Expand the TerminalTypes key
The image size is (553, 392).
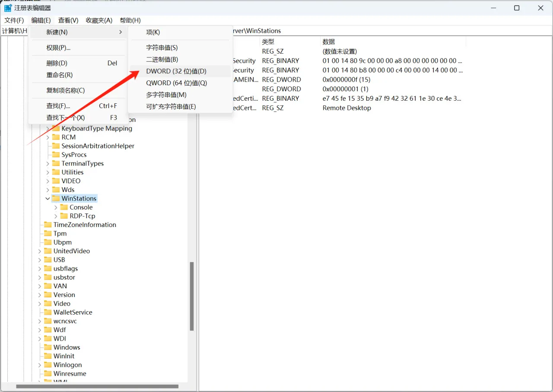48,163
